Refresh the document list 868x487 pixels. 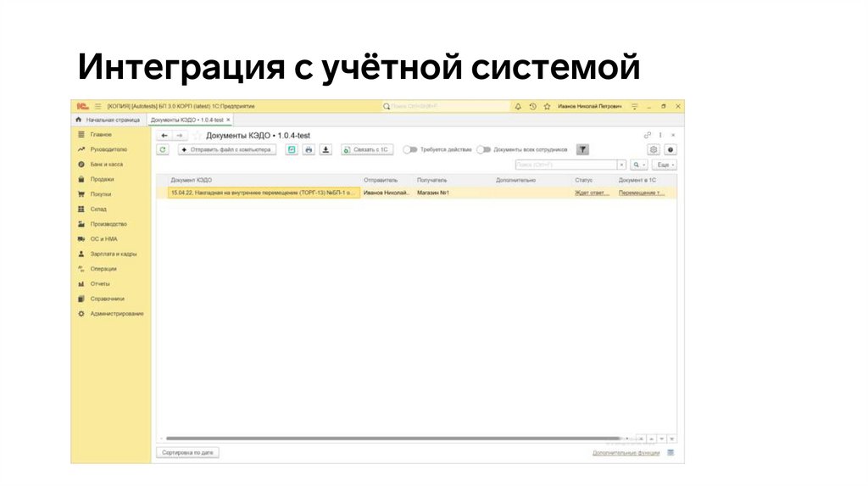(x=163, y=149)
